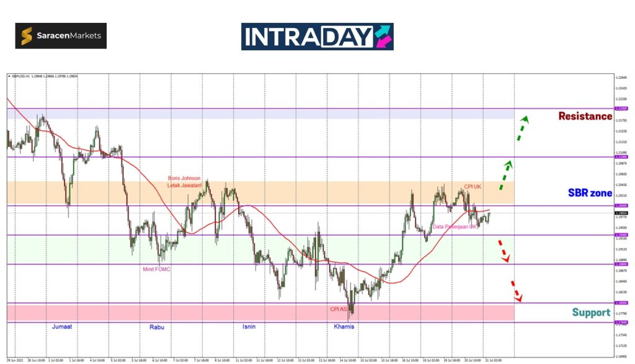Click the pink Support zone rectangle

[x=260, y=313]
